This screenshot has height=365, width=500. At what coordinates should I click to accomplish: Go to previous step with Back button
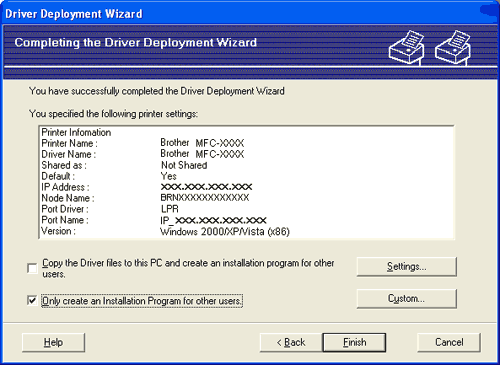pos(291,342)
